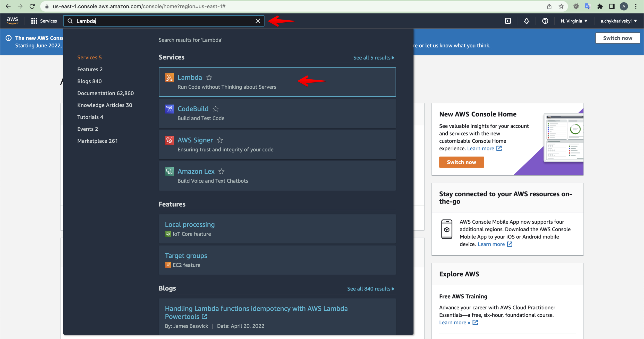The height and width of the screenshot is (339, 644).
Task: Select Blogs 840 results category
Action: pyautogui.click(x=89, y=81)
